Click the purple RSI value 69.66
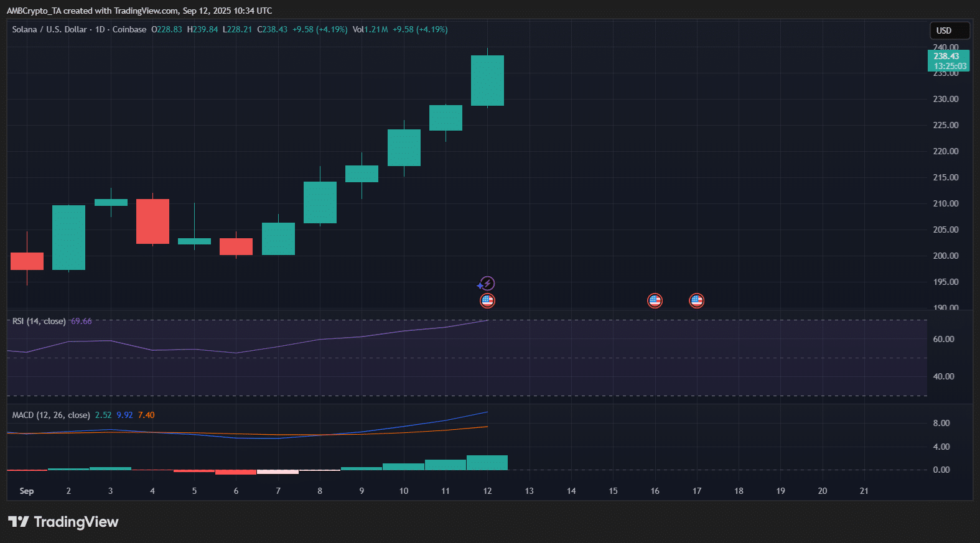Screen dimensions: 980x543 pyautogui.click(x=81, y=322)
